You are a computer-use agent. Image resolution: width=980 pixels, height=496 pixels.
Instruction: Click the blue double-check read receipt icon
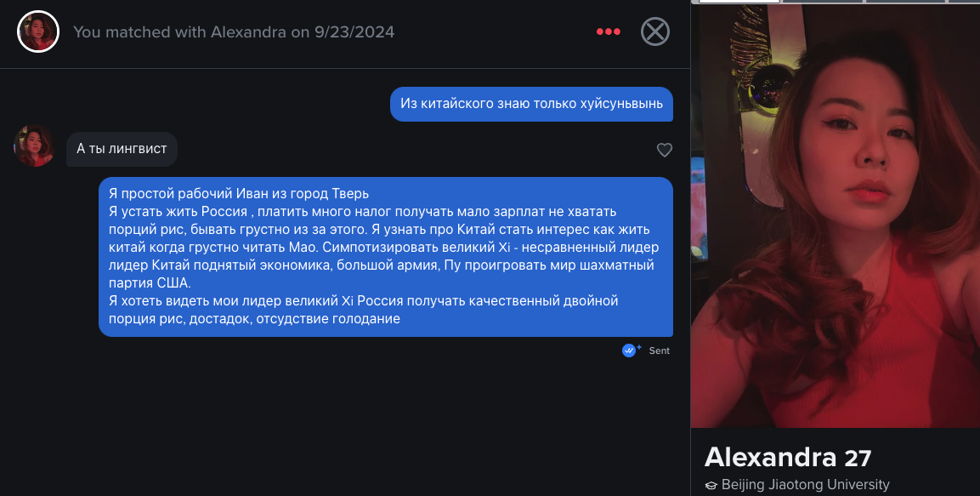coord(629,351)
